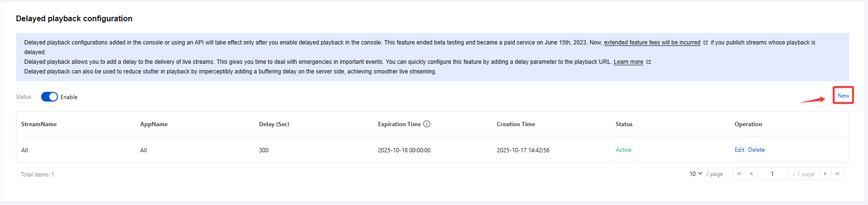The width and height of the screenshot is (868, 205).
Task: Click the Expiration Time info icon
Action: click(x=427, y=124)
